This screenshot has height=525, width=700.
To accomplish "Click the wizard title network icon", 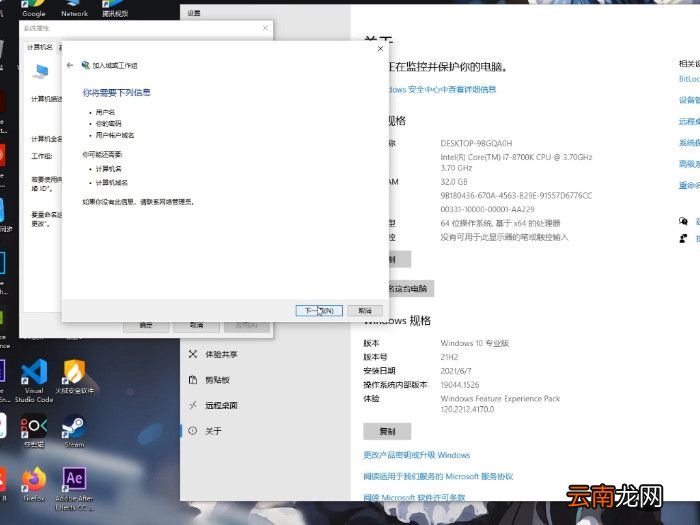I will (85, 65).
